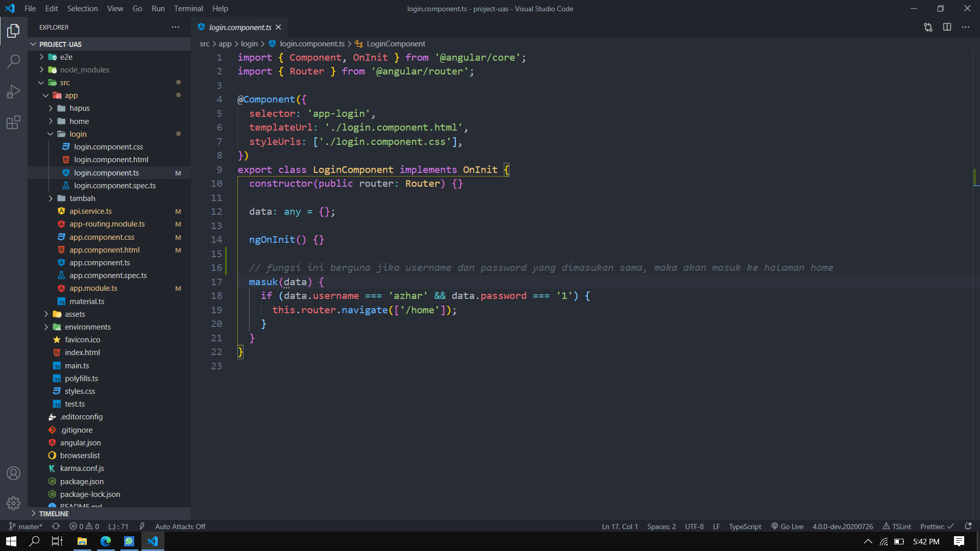Open the Accounts icon in activity bar
This screenshot has height=551, width=980.
(14, 473)
